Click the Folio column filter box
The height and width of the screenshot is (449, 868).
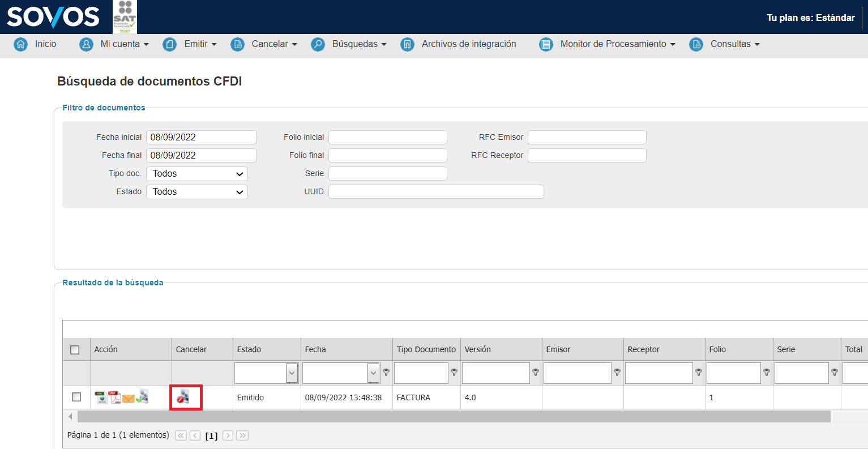pos(734,373)
